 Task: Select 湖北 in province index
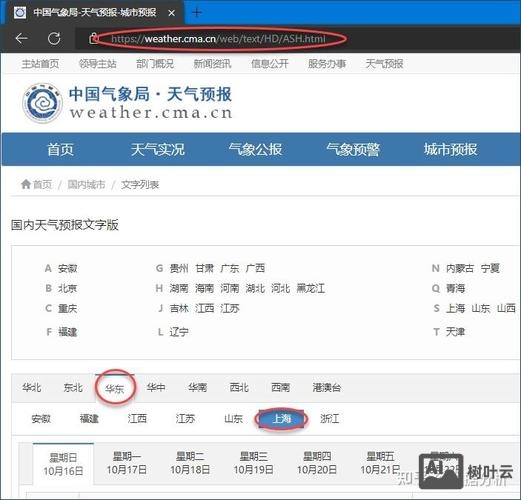click(x=255, y=288)
